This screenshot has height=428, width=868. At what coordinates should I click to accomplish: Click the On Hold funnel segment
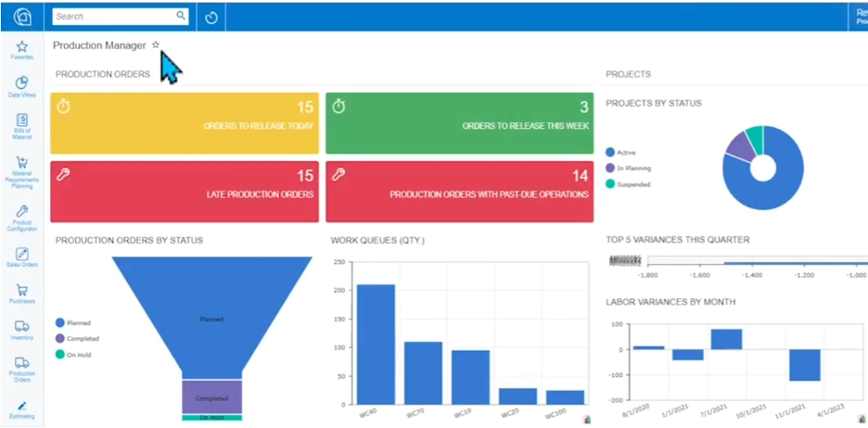click(x=212, y=418)
